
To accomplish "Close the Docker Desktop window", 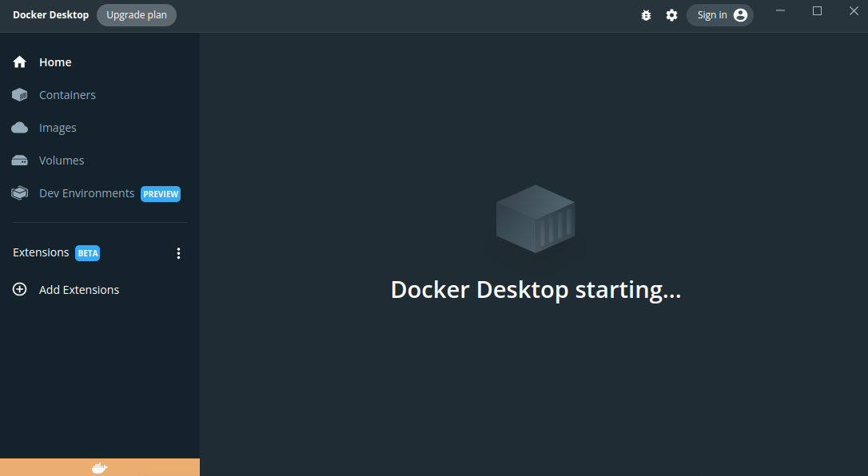I will (854, 11).
